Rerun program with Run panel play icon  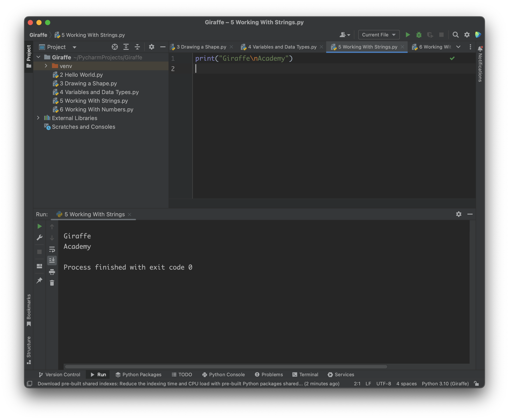39,226
